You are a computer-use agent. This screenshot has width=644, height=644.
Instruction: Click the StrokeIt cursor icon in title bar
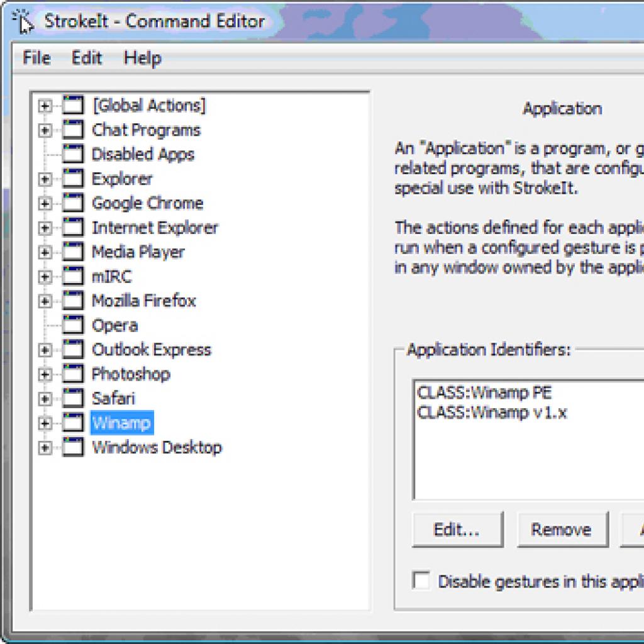click(22, 21)
